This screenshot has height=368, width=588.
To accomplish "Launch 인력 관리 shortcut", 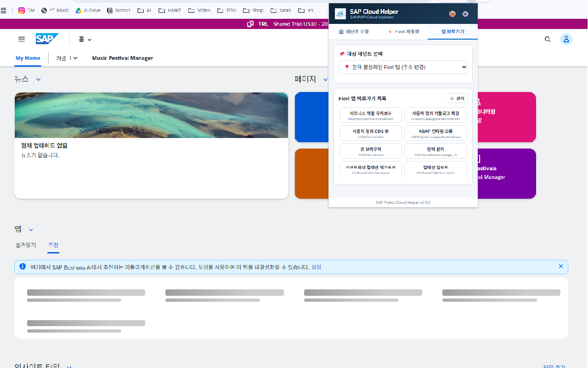I will click(x=435, y=151).
